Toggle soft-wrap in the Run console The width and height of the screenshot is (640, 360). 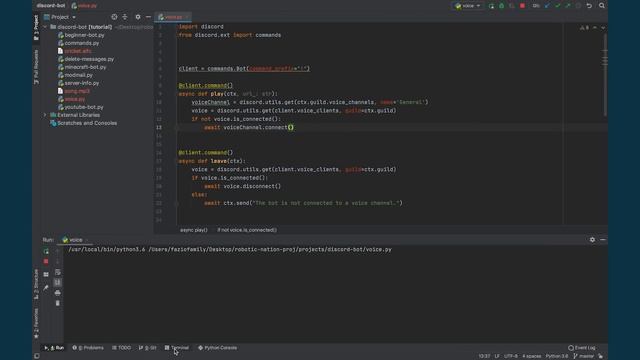[x=58, y=272]
